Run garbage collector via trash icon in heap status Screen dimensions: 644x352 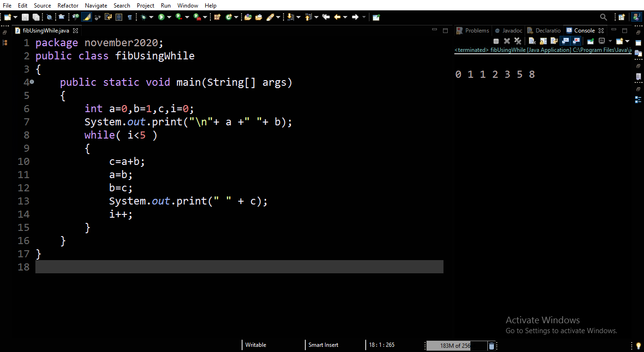(x=491, y=345)
